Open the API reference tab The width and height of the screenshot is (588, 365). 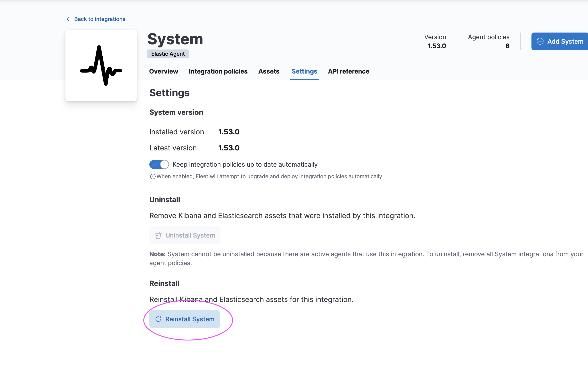348,72
